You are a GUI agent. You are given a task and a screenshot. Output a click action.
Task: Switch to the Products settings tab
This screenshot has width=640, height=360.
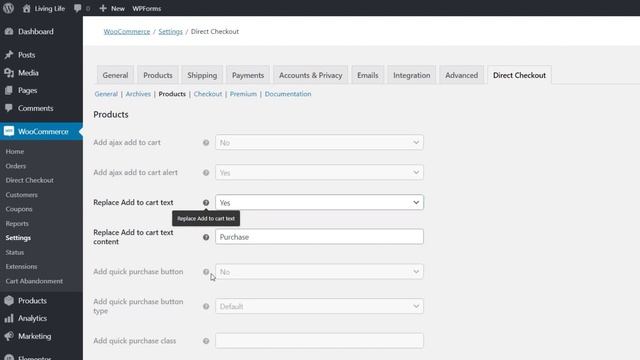coord(158,75)
